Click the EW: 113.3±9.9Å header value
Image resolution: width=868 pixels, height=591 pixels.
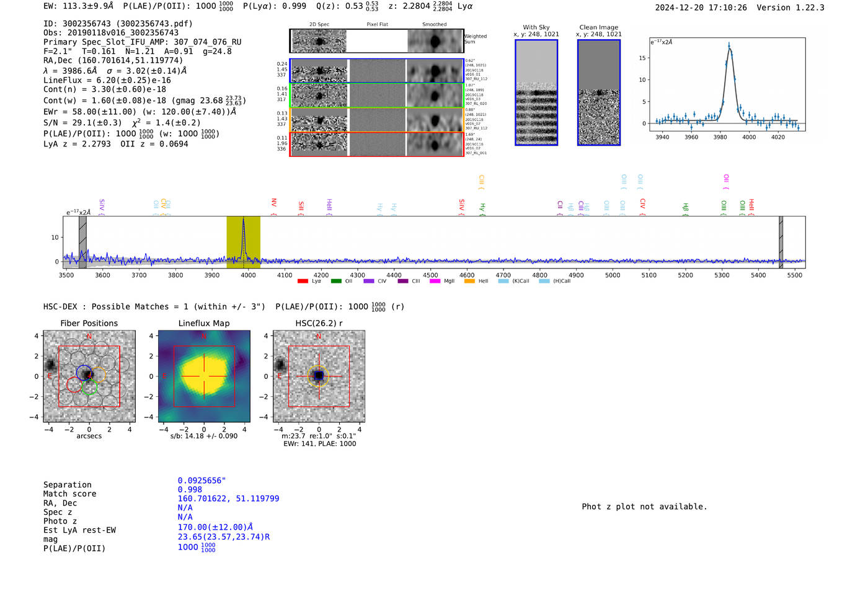[x=79, y=6]
